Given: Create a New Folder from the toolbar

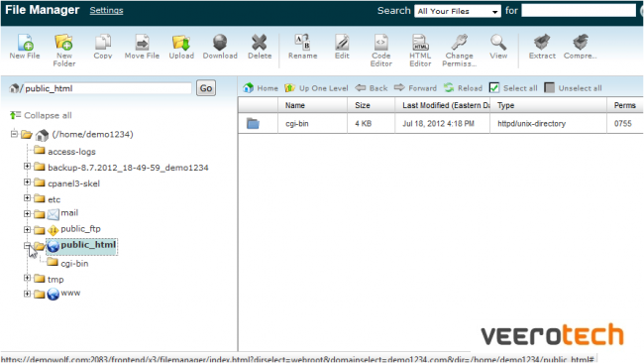Looking at the screenshot, I should point(64,43).
